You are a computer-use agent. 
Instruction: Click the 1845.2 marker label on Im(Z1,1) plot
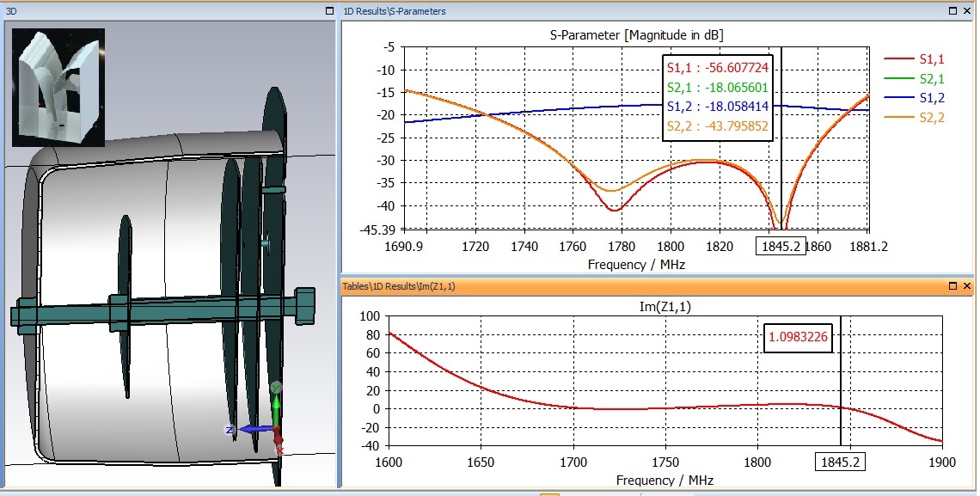tap(841, 462)
